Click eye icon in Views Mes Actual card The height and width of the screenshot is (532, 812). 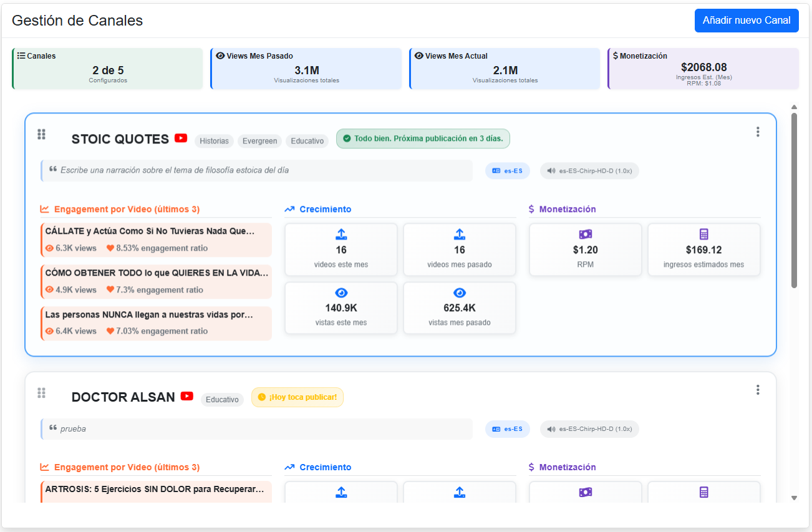point(419,56)
